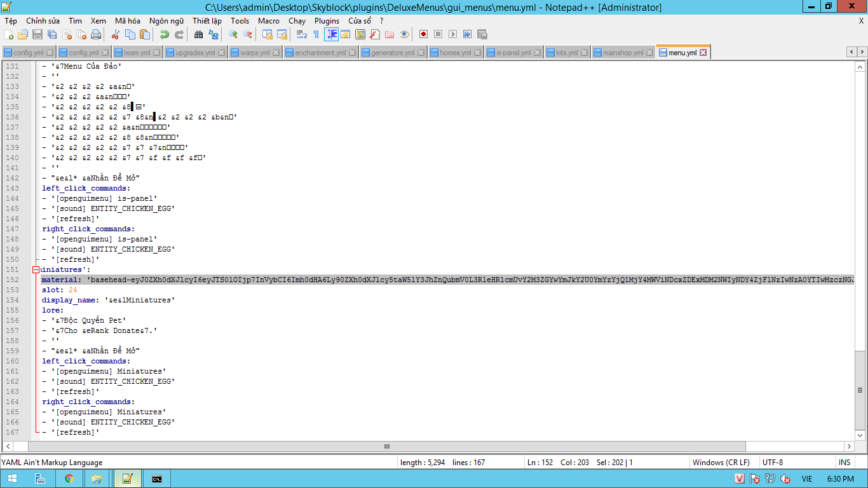Toggle word wrap in the toolbar
This screenshot has width=868, height=488.
[302, 34]
